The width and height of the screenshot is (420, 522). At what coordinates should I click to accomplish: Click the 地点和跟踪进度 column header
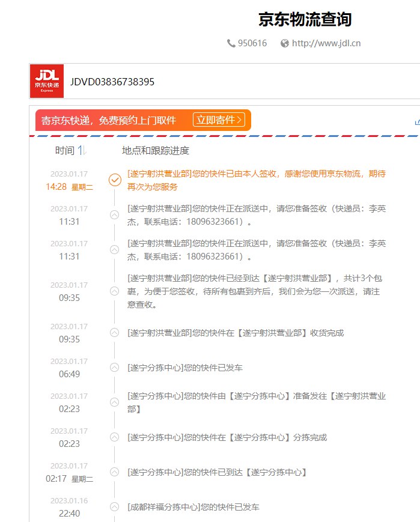(156, 151)
